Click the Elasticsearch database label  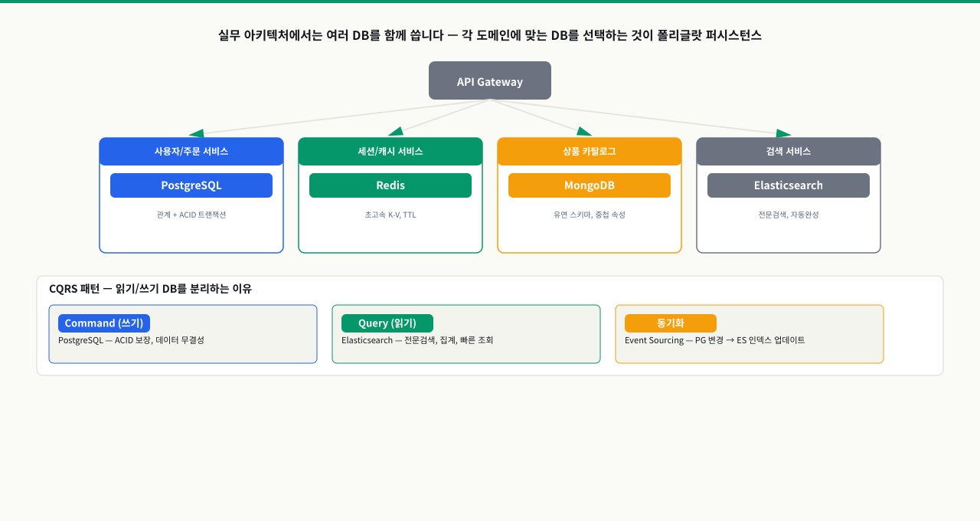(789, 185)
